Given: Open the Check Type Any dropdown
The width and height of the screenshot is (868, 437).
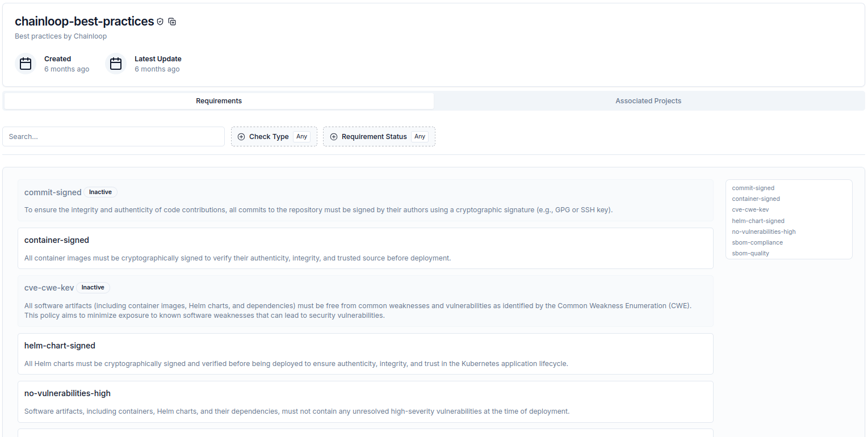Looking at the screenshot, I should (x=301, y=136).
